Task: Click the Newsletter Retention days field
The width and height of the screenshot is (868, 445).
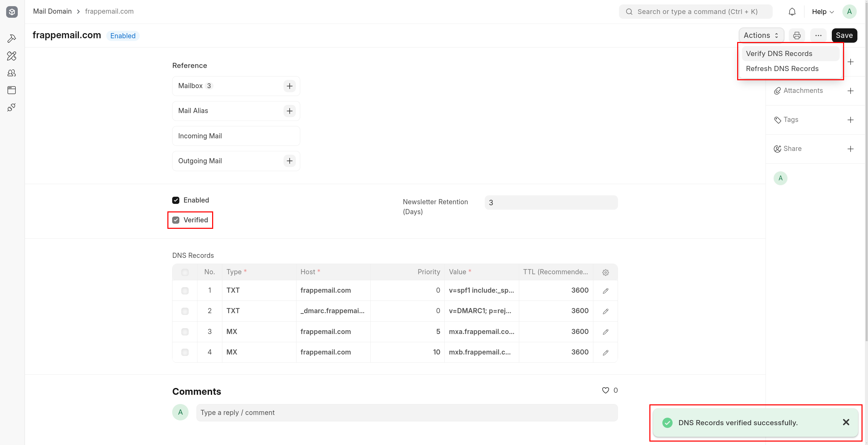Action: click(x=551, y=203)
